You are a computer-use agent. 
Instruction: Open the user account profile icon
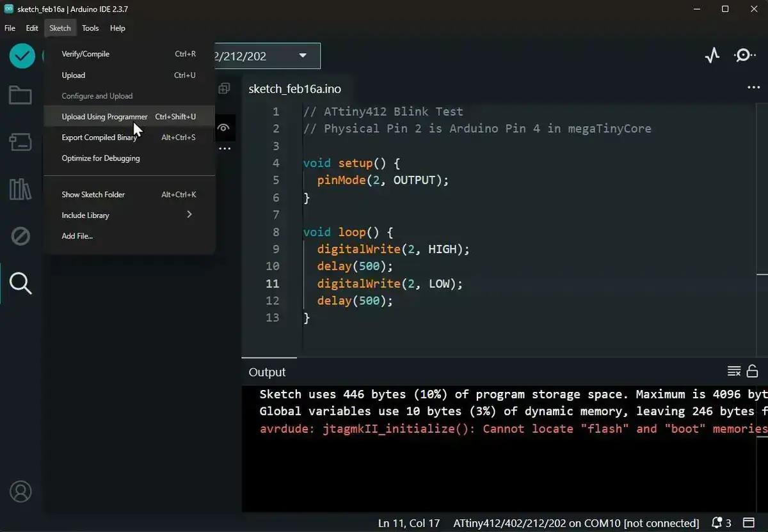click(x=20, y=492)
